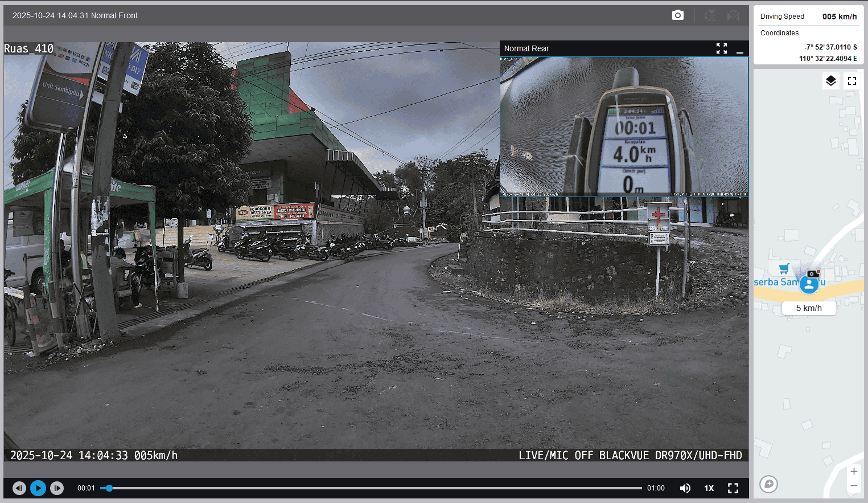Screen dimensions: 868x503
Task: Minimize the Normal Rear picture-in-picture
Action: pyautogui.click(x=740, y=50)
